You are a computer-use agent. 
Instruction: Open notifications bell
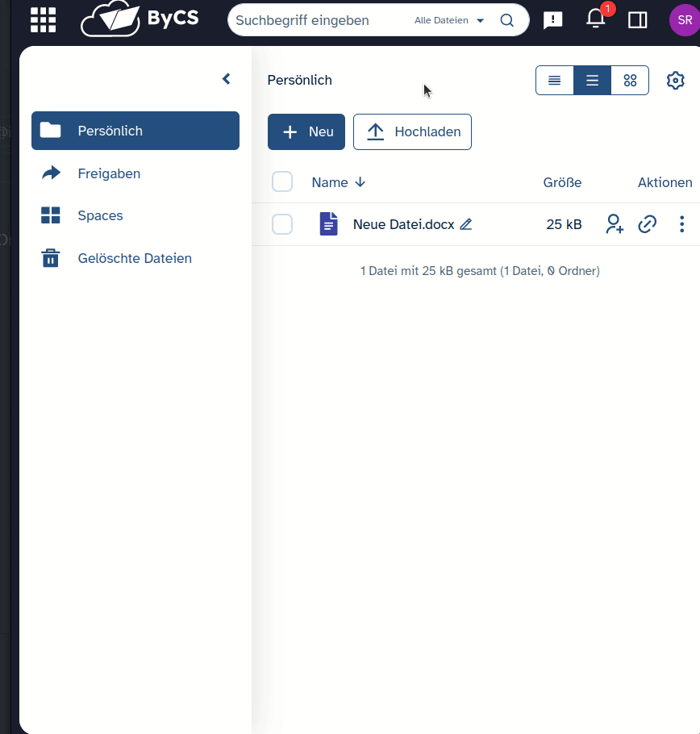[596, 19]
